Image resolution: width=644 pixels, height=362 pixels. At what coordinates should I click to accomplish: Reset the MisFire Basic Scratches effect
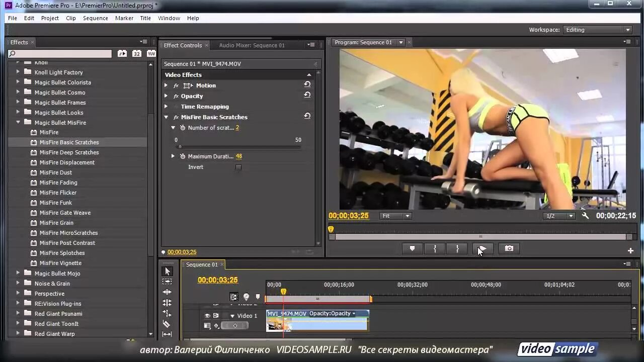[307, 116]
